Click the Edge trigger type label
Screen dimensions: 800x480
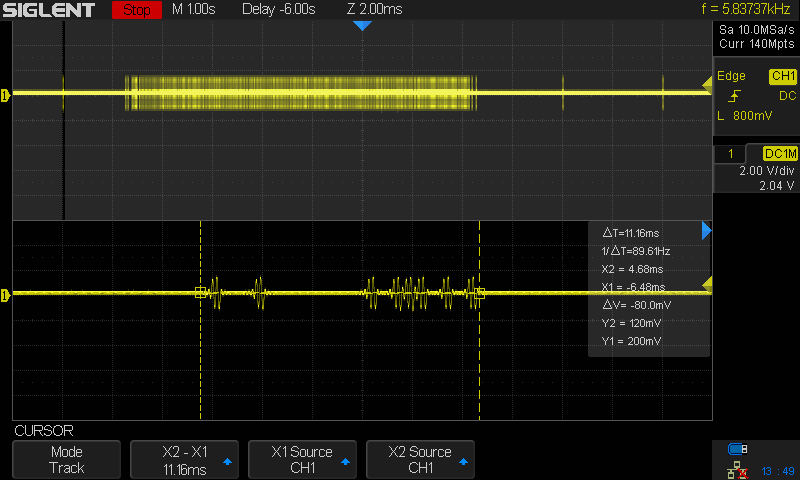[731, 76]
